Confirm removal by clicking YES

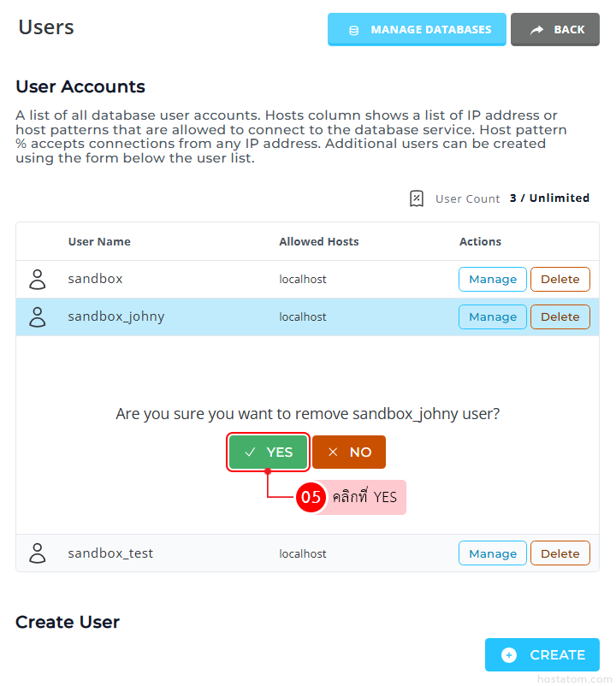pyautogui.click(x=268, y=452)
